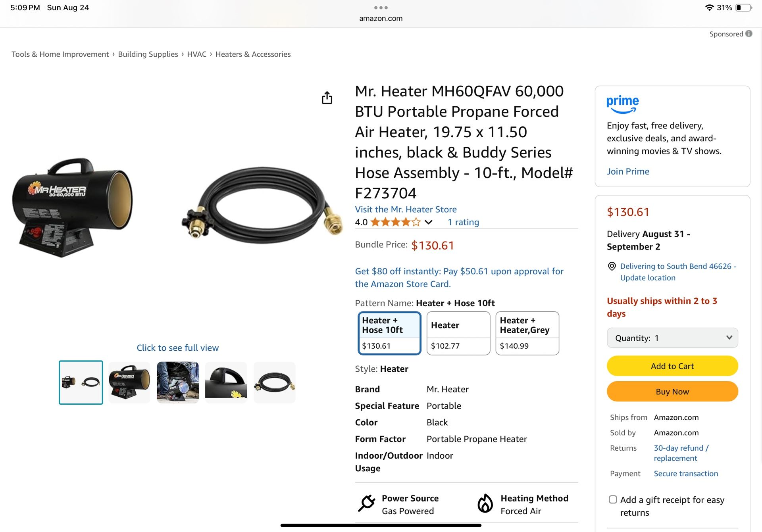Expand the rating breakdown chevron
The width and height of the screenshot is (762, 532).
tap(428, 222)
